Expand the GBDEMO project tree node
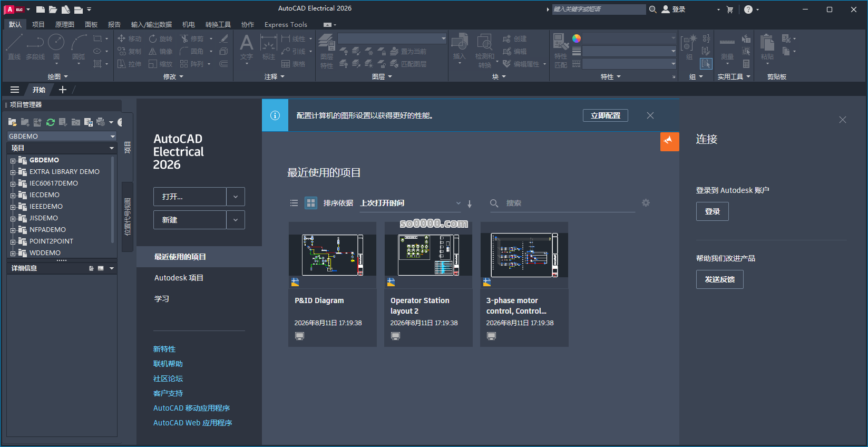The width and height of the screenshot is (868, 447). [x=13, y=161]
